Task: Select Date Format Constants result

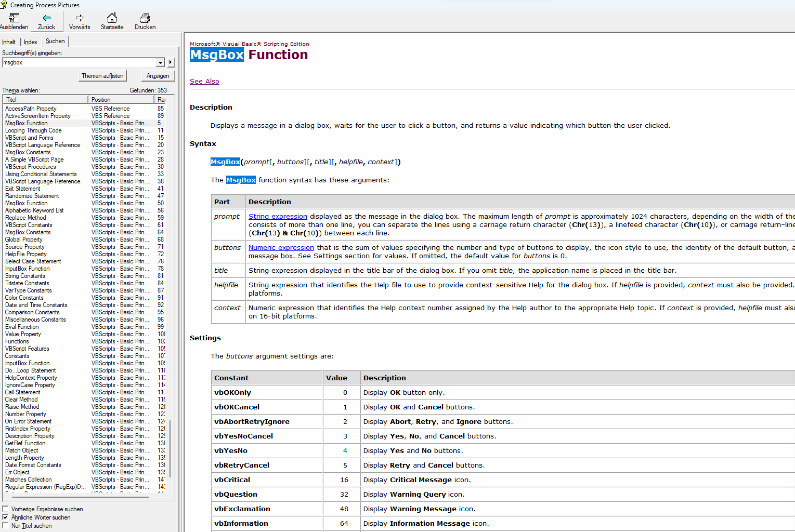Action: click(x=33, y=465)
